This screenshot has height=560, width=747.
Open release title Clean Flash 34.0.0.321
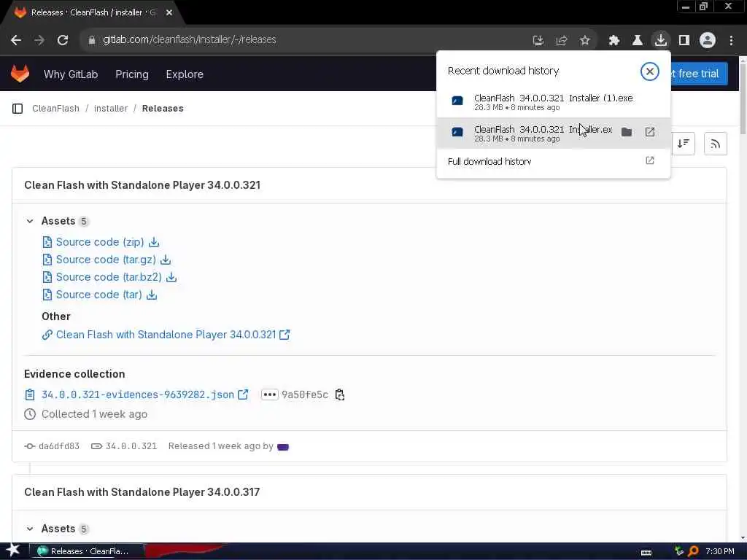pos(142,185)
